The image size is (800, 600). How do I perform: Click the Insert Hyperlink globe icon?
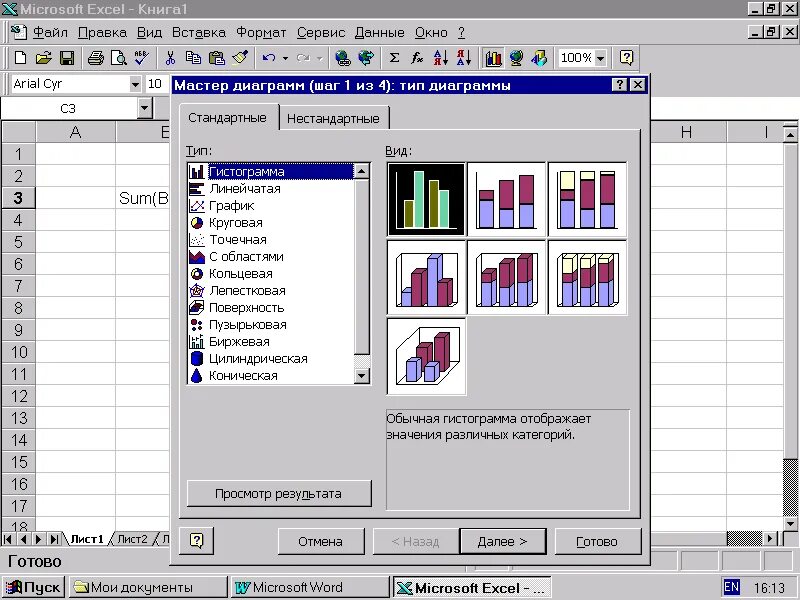tap(343, 58)
